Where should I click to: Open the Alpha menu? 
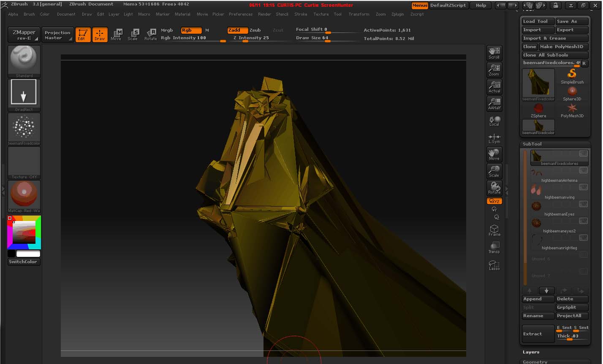pos(13,14)
